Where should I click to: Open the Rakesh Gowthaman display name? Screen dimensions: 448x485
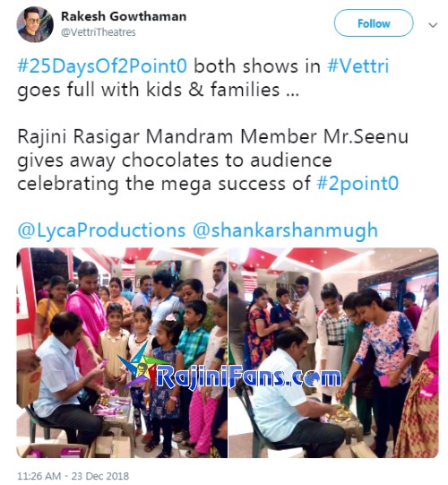[124, 16]
